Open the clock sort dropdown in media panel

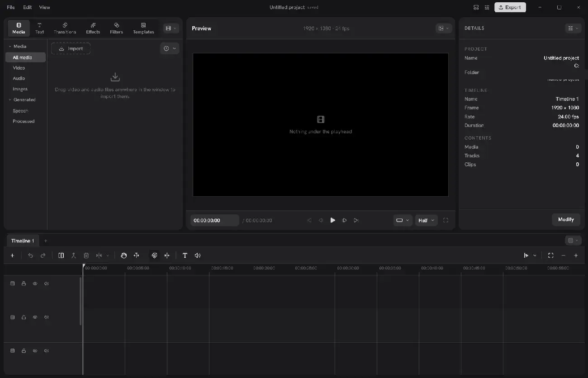click(170, 48)
